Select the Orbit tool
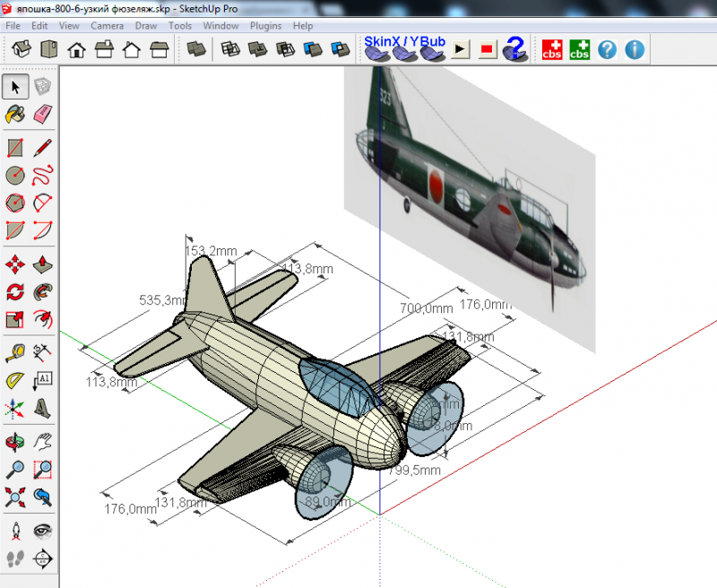717x588 pixels. pos(15,443)
